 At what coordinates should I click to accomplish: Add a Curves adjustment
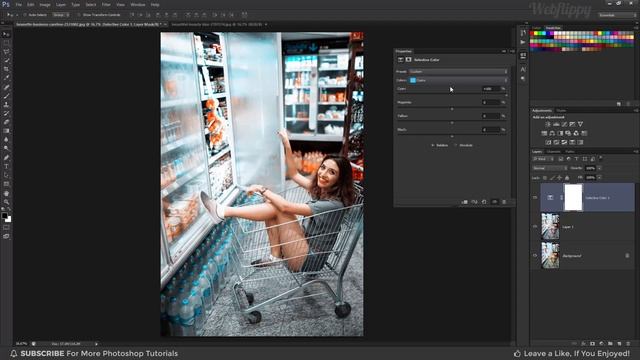564,124
